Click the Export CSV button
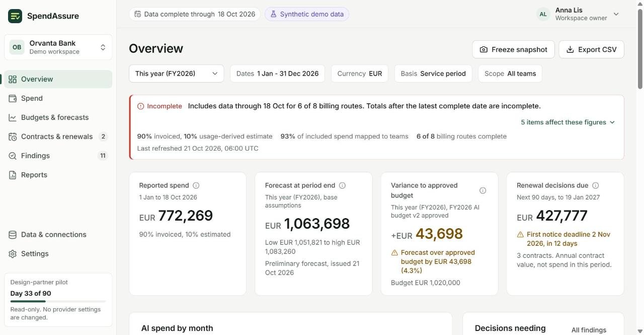644x335 pixels. (x=591, y=49)
